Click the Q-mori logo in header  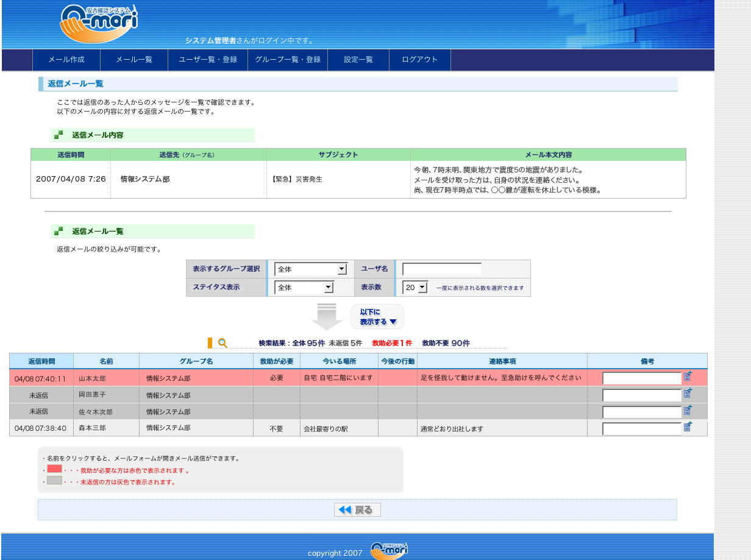99,23
